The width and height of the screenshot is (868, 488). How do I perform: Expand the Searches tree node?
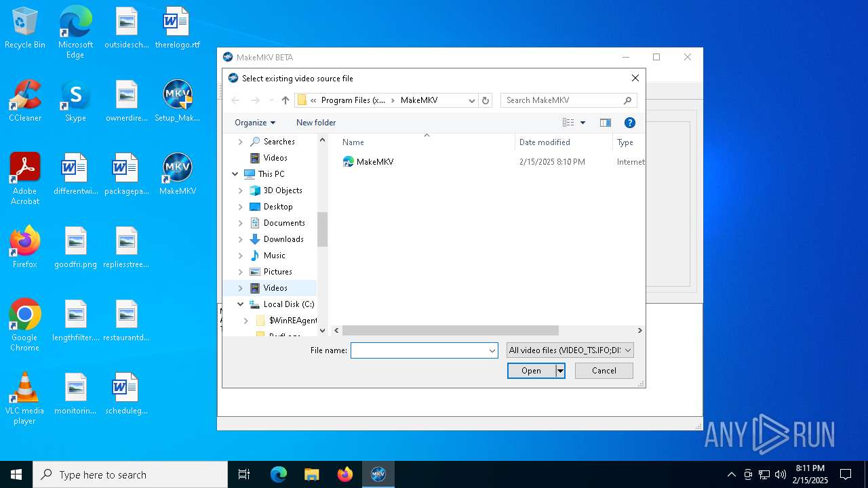pyautogui.click(x=241, y=142)
